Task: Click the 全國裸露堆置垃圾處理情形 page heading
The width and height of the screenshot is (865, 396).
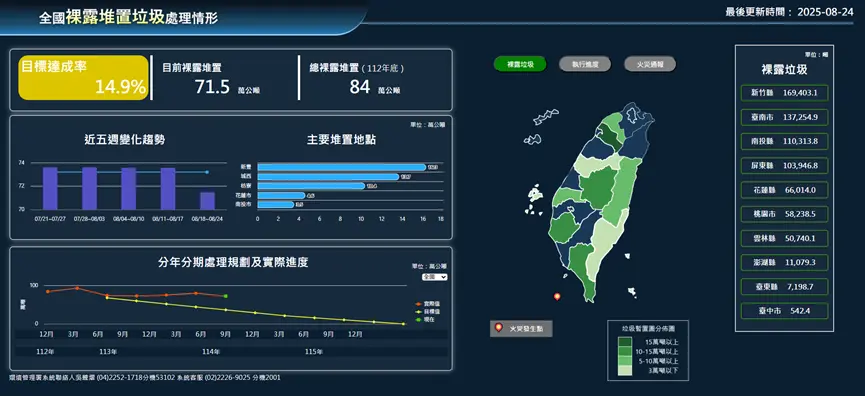Action: click(129, 17)
